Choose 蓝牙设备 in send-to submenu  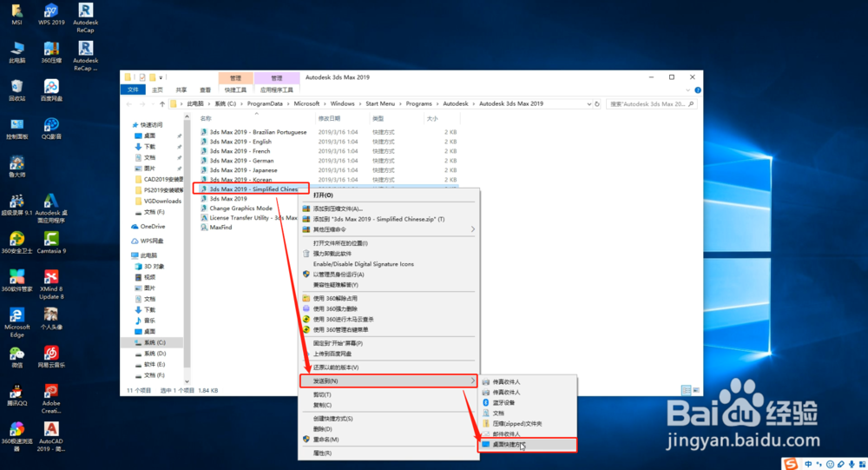528,403
